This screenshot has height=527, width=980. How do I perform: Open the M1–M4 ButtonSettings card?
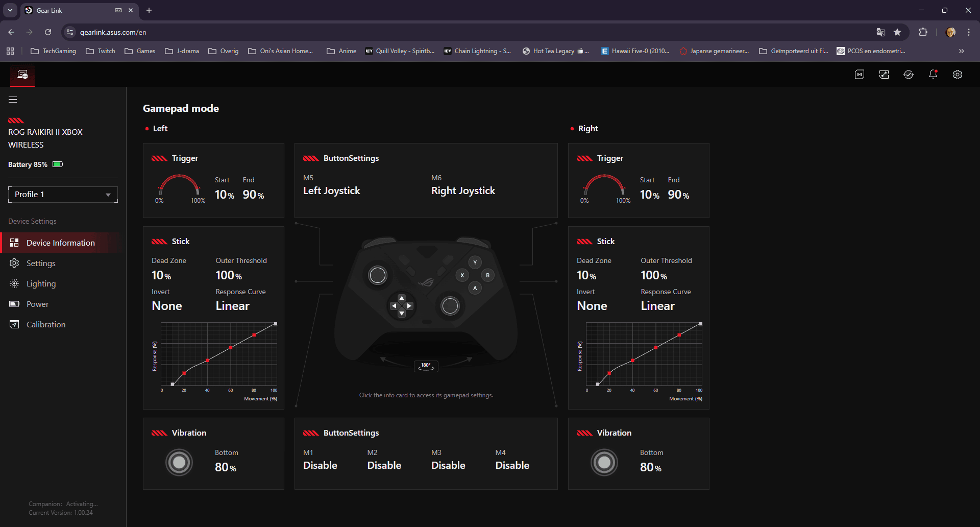(x=426, y=453)
